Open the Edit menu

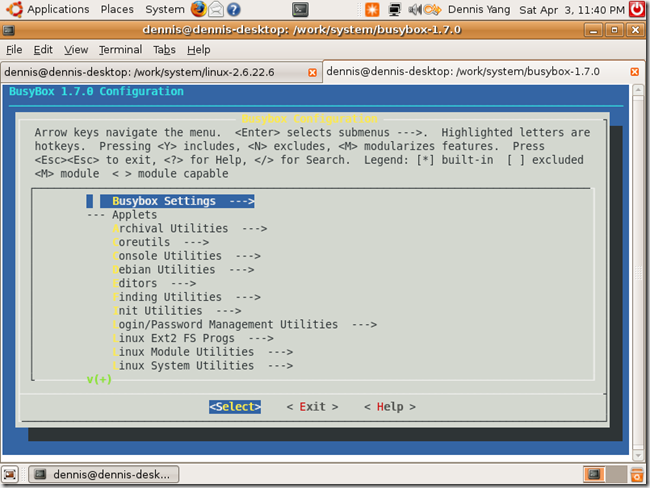(43, 50)
